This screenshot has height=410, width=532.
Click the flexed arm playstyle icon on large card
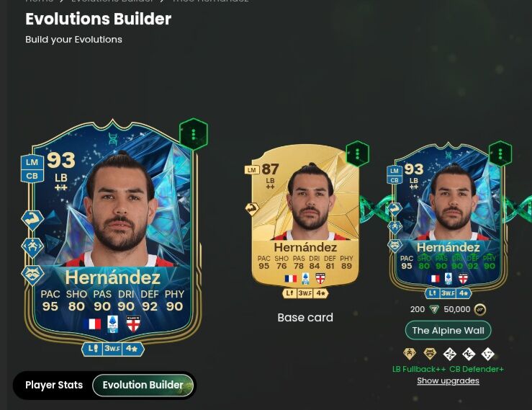tap(32, 220)
